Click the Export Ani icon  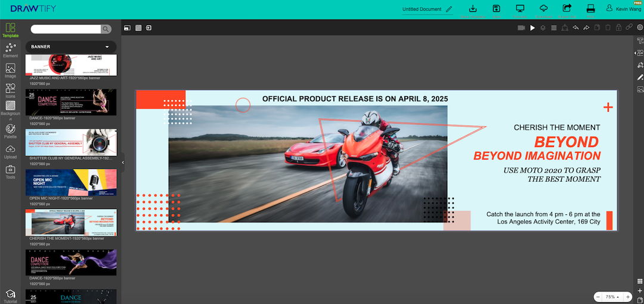tap(567, 8)
